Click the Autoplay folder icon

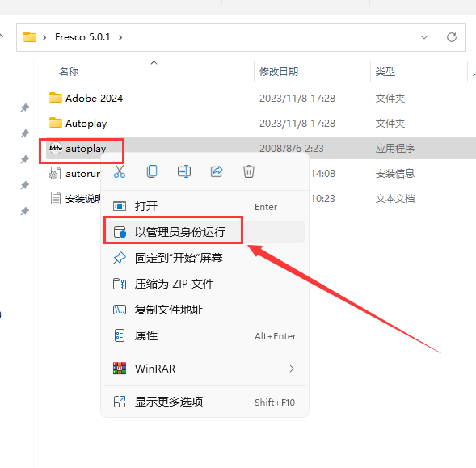point(56,123)
